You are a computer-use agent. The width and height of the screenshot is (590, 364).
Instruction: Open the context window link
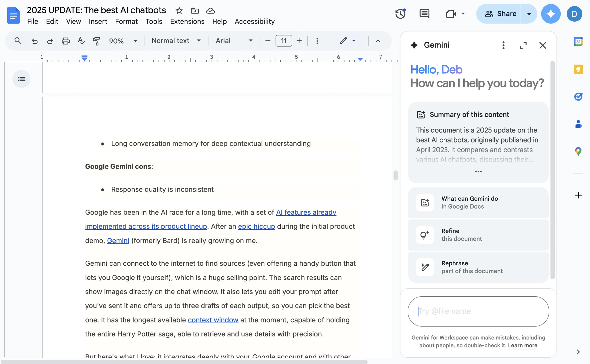213,320
